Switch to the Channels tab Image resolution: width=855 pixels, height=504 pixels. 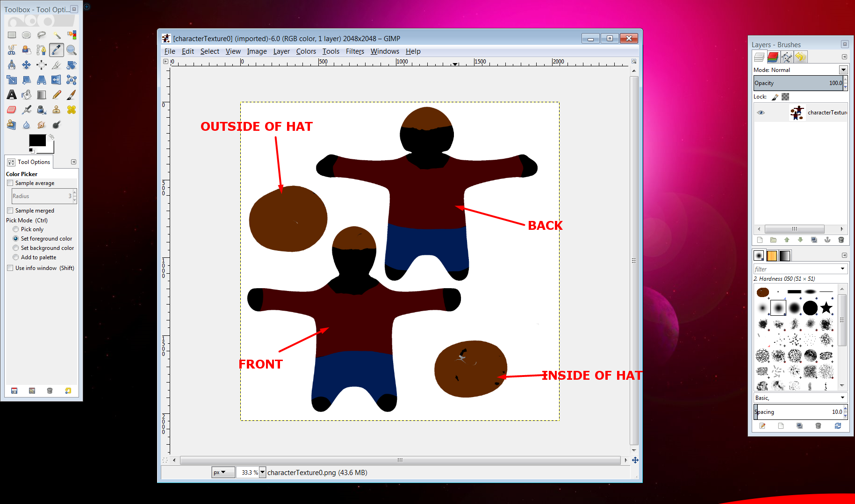[x=773, y=57]
